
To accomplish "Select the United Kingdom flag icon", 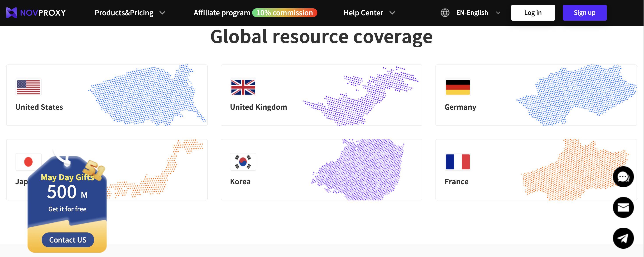I will [x=243, y=87].
